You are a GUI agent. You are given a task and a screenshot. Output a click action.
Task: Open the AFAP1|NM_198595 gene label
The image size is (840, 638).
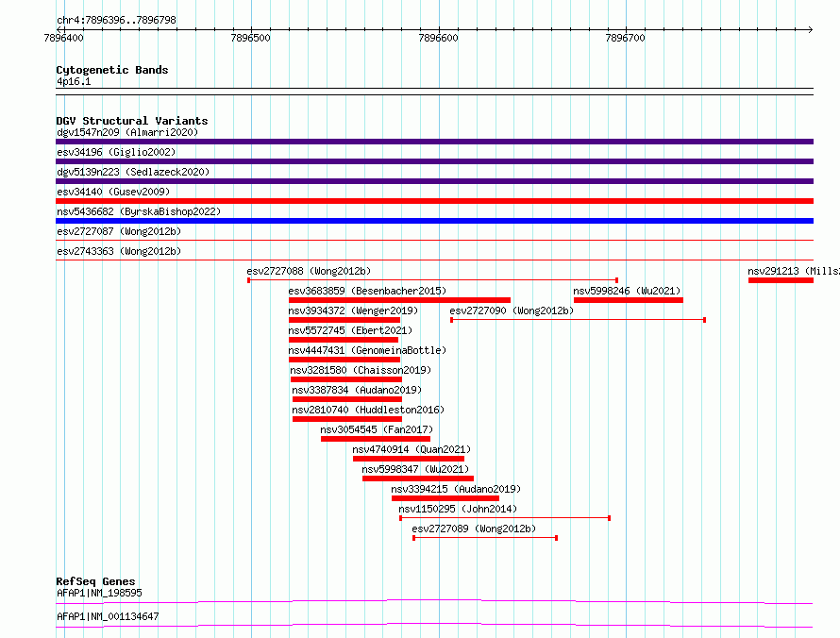(x=99, y=593)
